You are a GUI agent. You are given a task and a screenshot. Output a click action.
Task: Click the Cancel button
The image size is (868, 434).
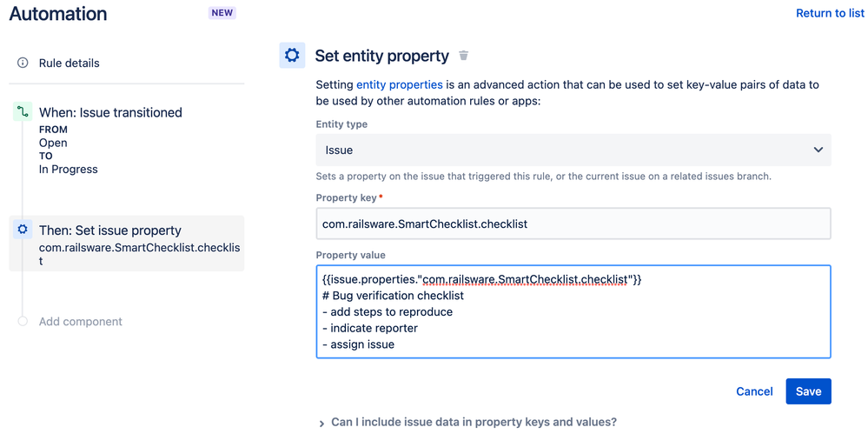(754, 391)
